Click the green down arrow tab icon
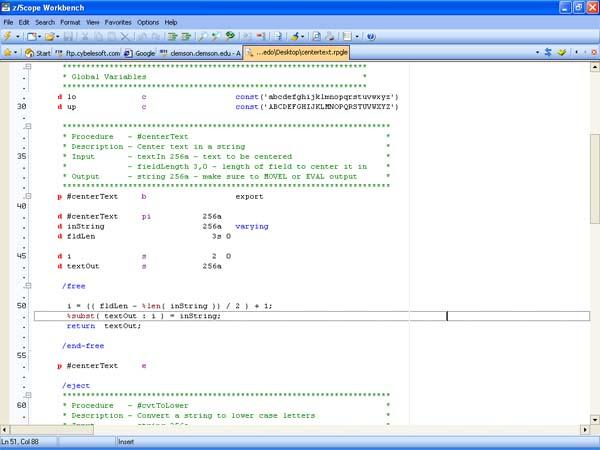 (561, 52)
